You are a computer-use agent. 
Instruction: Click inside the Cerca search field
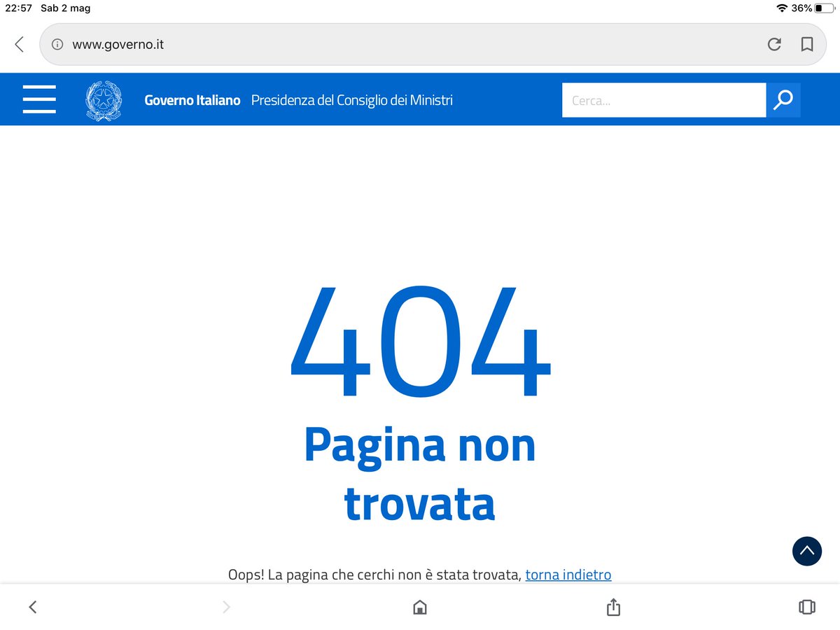pyautogui.click(x=664, y=100)
